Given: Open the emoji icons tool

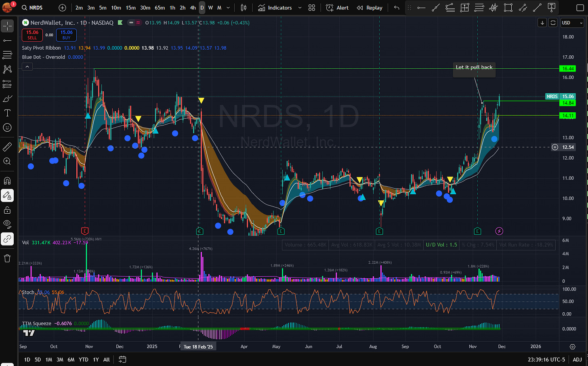Looking at the screenshot, I should pos(7,128).
